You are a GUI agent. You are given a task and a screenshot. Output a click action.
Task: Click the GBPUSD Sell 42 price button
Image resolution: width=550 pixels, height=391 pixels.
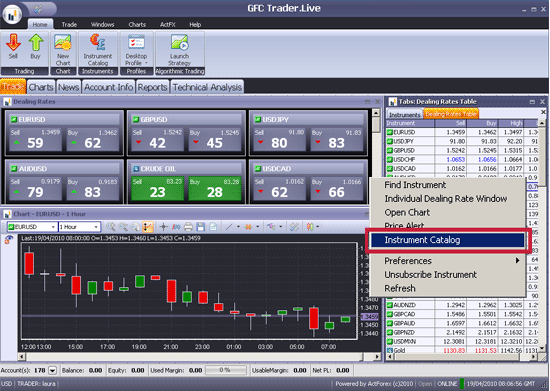[157, 140]
